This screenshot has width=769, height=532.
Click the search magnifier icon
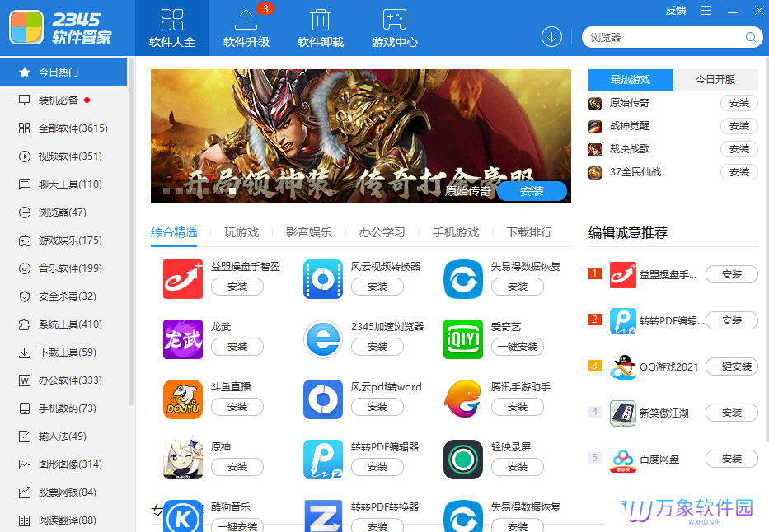pos(751,37)
